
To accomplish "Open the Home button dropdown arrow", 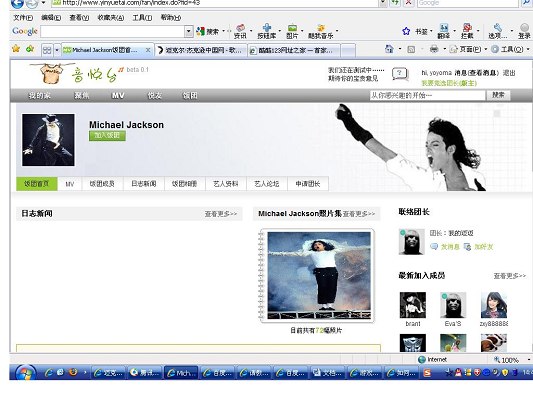I will [x=400, y=49].
